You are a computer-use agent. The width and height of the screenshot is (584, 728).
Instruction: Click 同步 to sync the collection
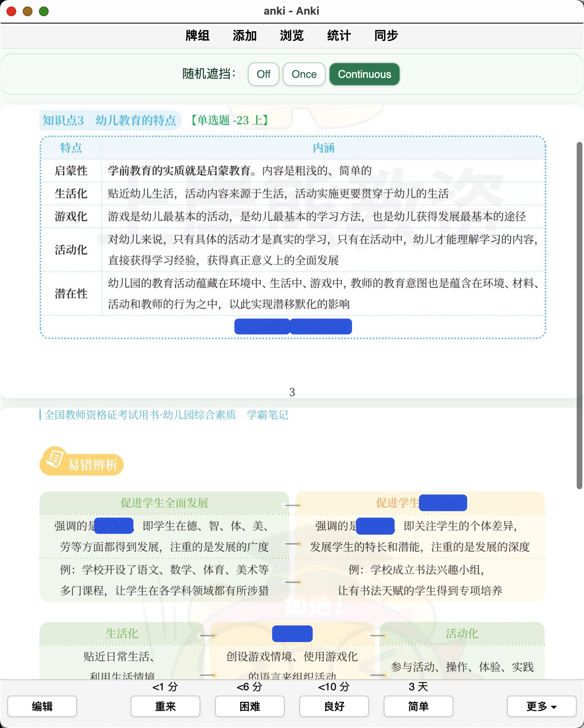[x=386, y=36]
